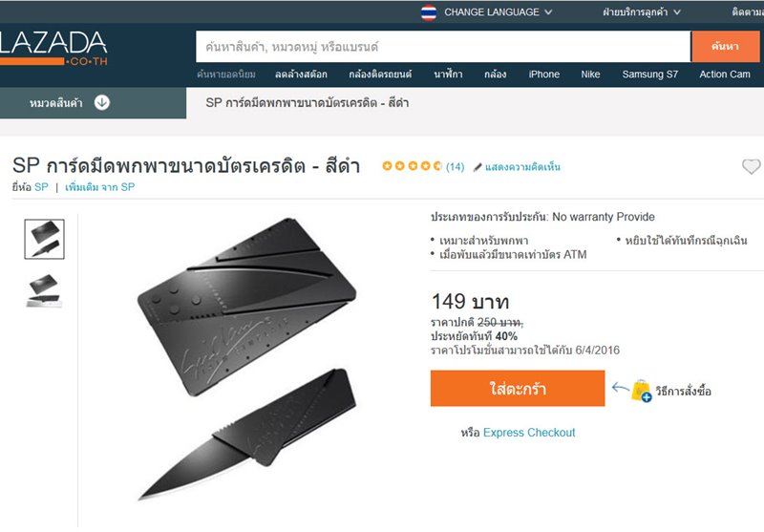Screen dimensions: 764x532
Task: Click the pencil write-review icon
Action: point(477,167)
